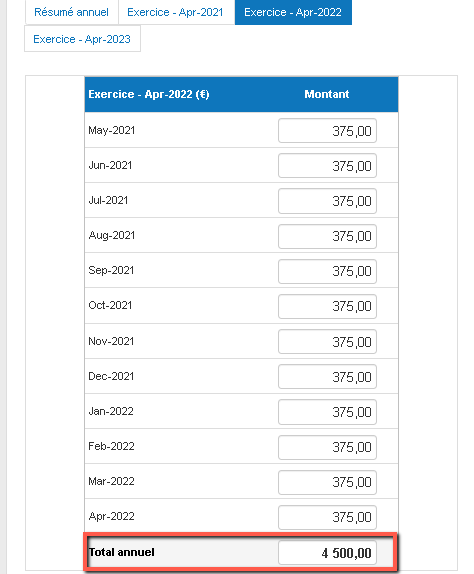474x574 pixels.
Task: Edit the Jul-2021 amount field
Action: [x=327, y=201]
